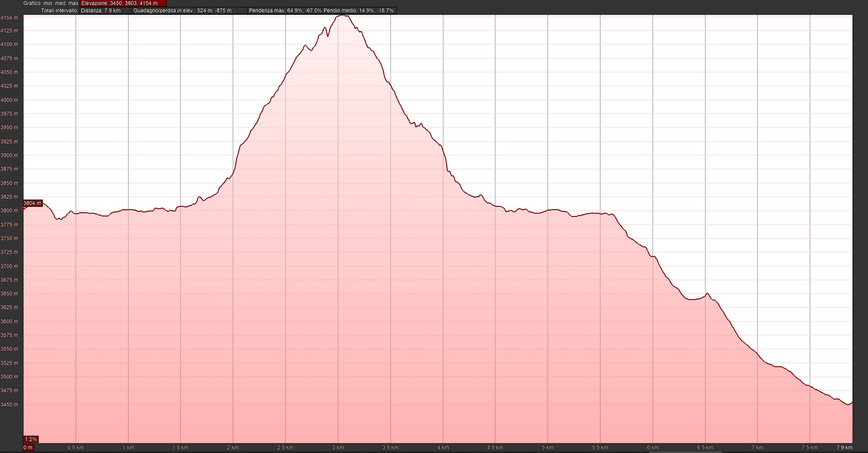Click the 3650 m elevation axis label
This screenshot has height=453, width=868.
click(x=10, y=294)
